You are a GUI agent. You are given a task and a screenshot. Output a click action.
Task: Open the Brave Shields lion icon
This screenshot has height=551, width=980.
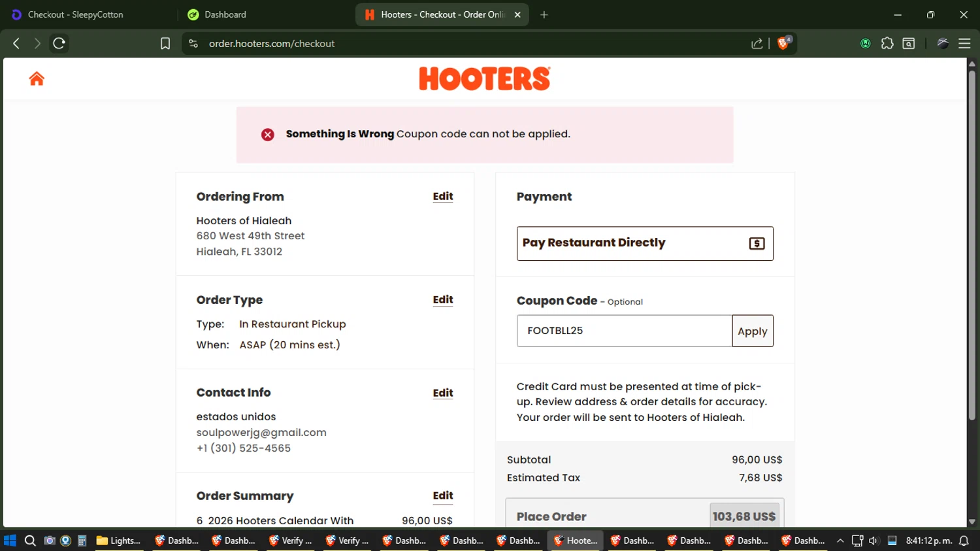783,43
